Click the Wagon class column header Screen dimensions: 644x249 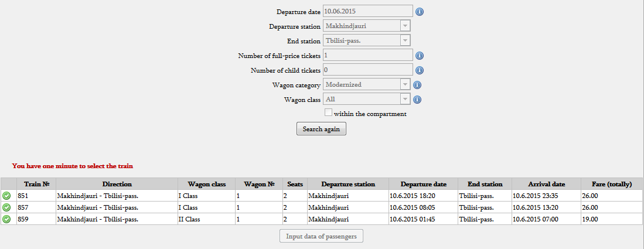pos(207,184)
